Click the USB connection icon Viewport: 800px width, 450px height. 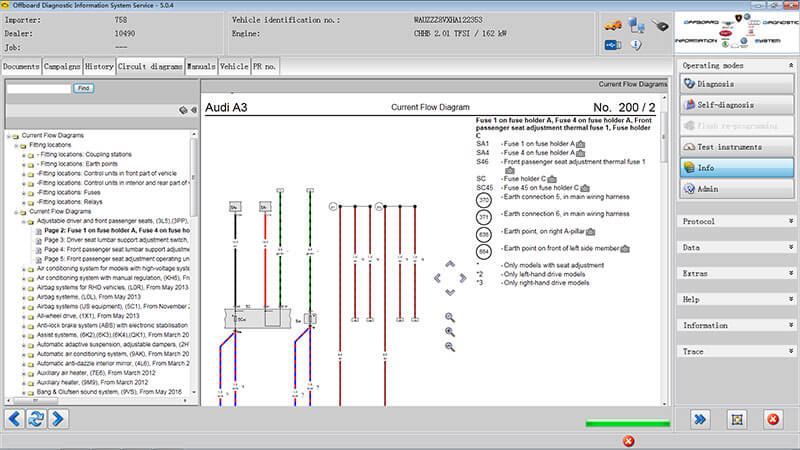pos(613,45)
